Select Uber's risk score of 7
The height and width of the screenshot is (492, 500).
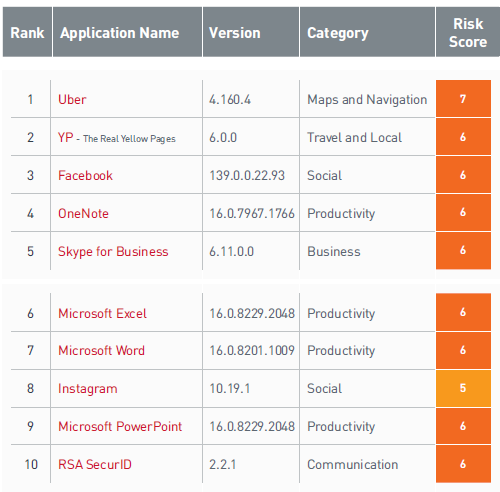[463, 99]
